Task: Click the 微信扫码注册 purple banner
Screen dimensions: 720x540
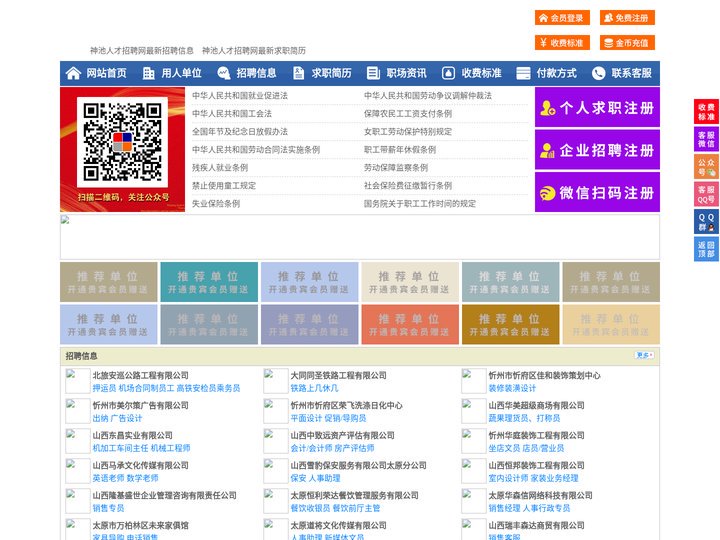Action: [597, 192]
